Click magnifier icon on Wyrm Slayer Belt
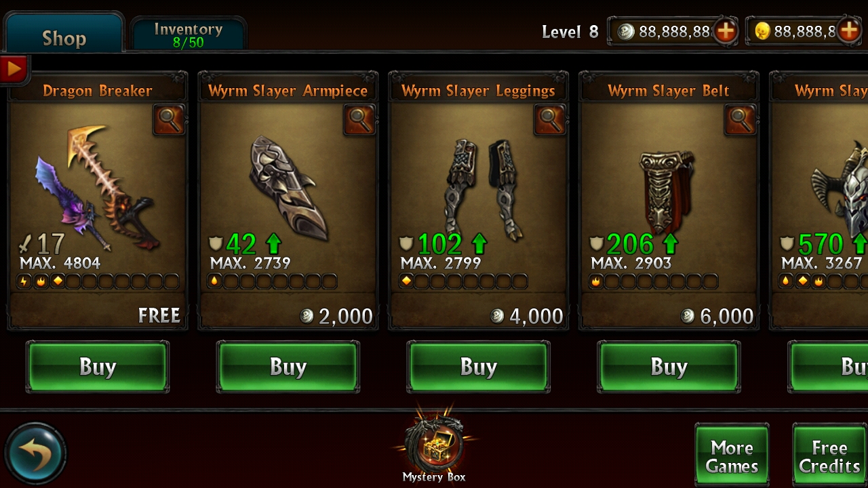Viewport: 868px width, 488px height. click(x=740, y=120)
